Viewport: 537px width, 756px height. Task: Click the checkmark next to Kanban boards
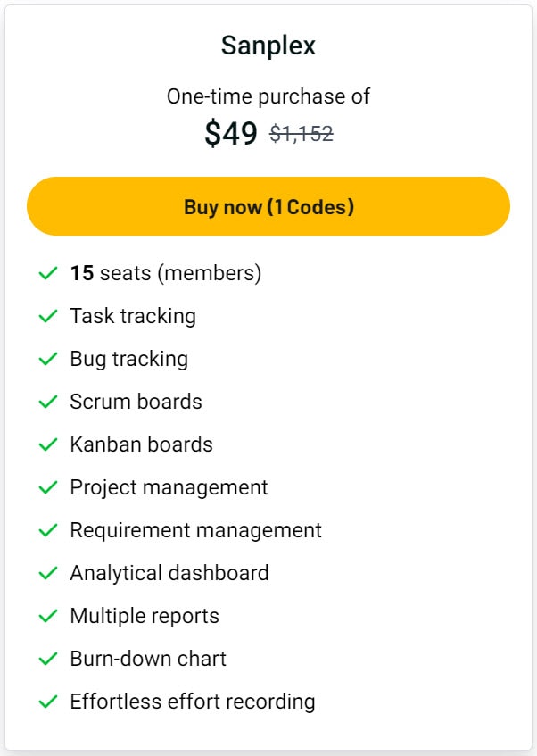[x=49, y=444]
